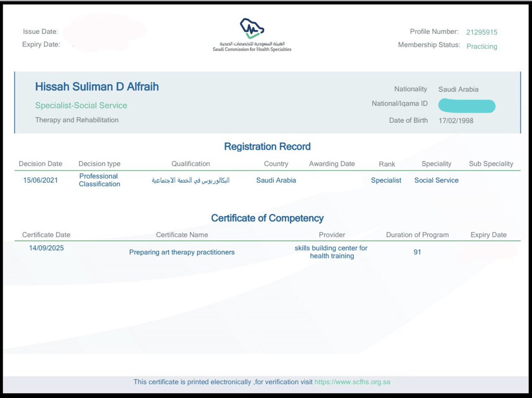Screen dimensions: 532x398
Task: Select the Arabic qualification text
Action: [191, 181]
